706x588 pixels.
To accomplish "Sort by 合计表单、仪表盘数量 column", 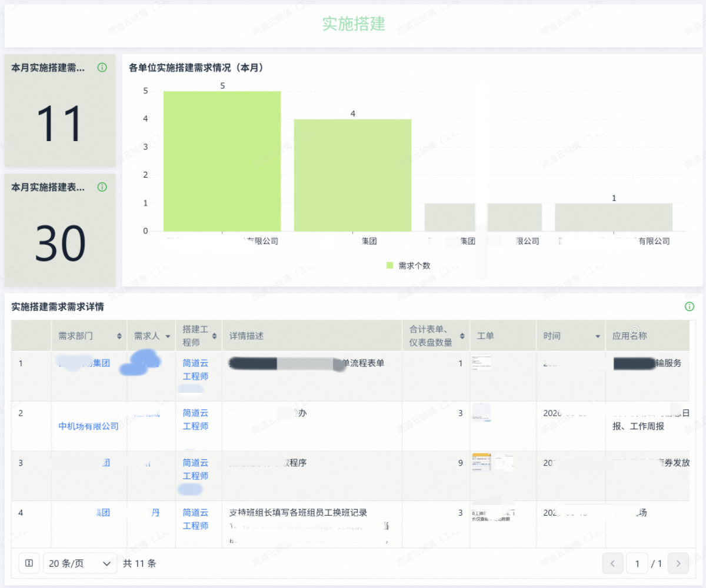I will (462, 336).
